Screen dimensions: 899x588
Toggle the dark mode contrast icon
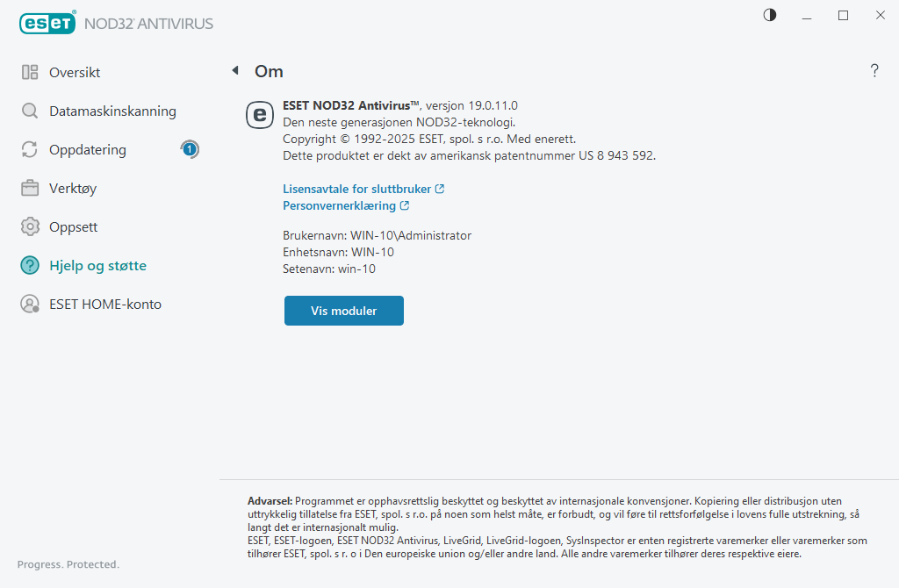point(769,15)
